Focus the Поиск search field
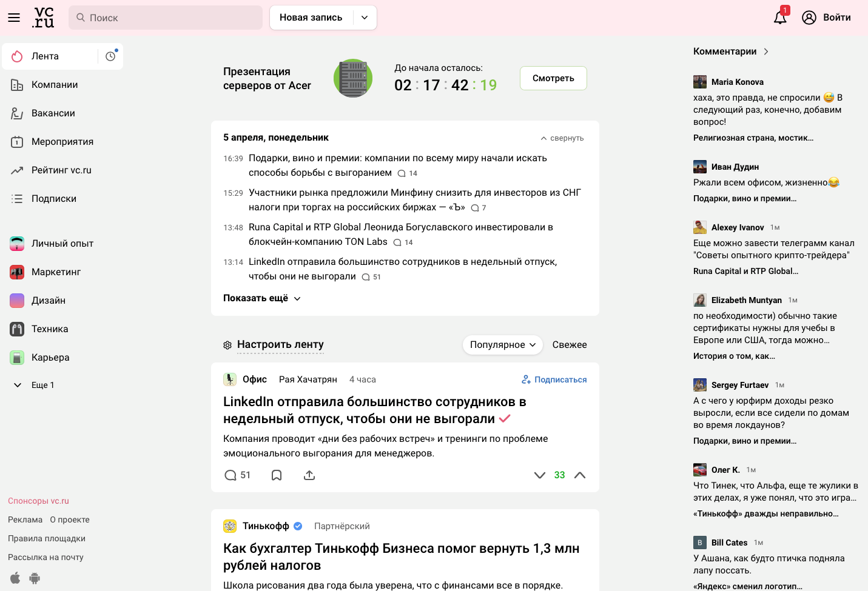 pos(166,18)
